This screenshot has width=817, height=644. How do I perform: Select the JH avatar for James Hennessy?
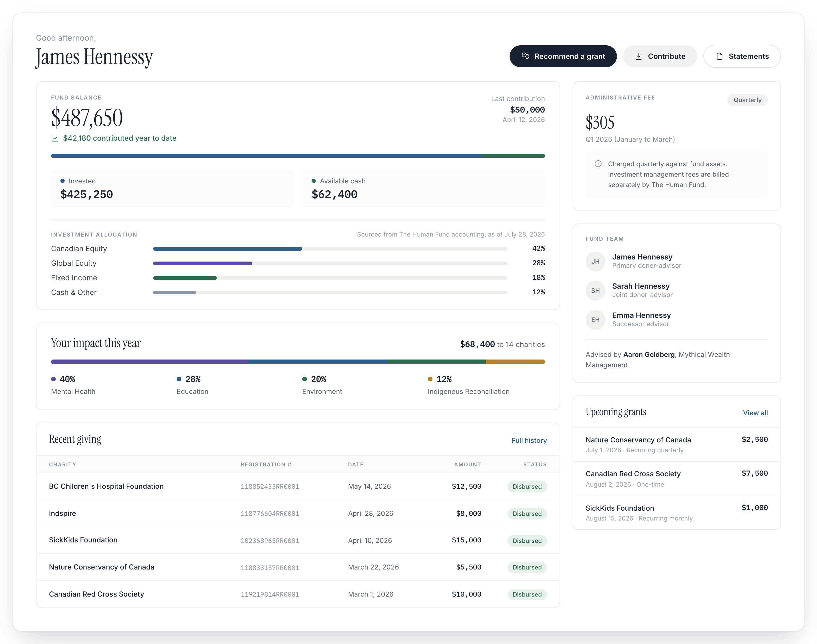click(595, 261)
